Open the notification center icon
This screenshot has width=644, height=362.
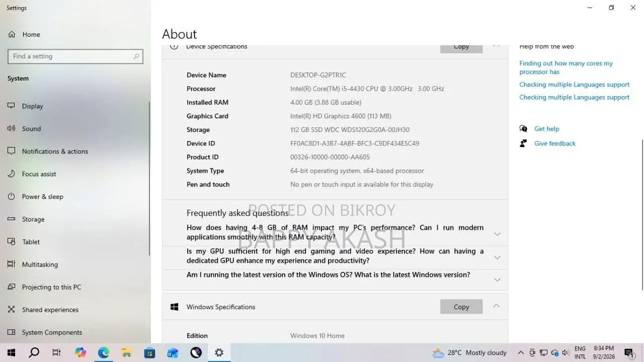click(x=629, y=352)
